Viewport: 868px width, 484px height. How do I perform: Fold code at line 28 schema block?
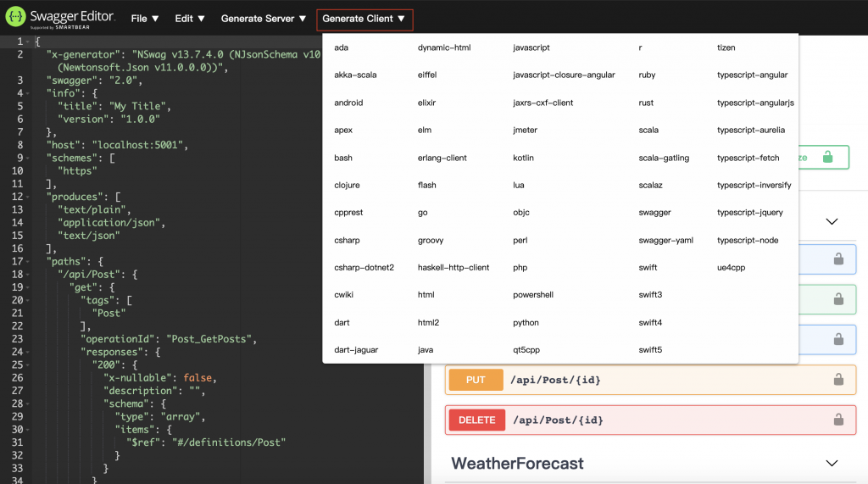(28, 404)
